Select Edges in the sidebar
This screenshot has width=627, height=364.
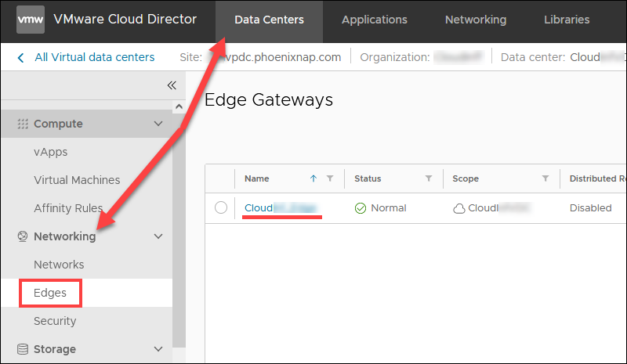[x=50, y=293]
